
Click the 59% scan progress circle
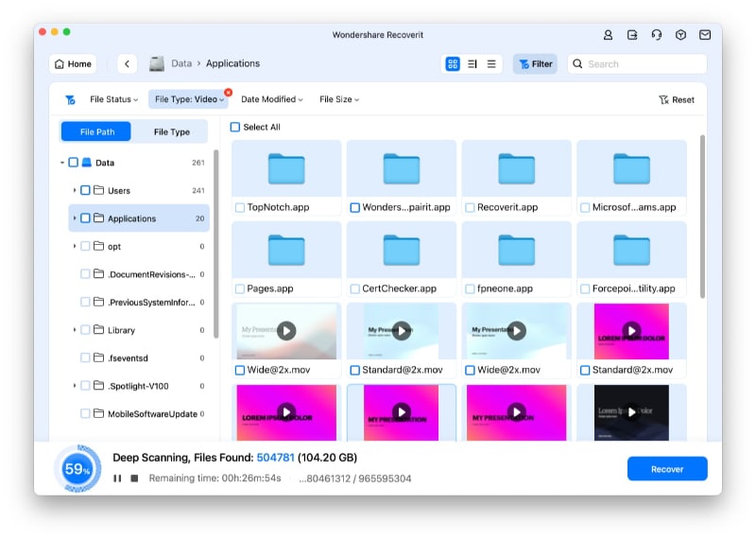pos(77,468)
